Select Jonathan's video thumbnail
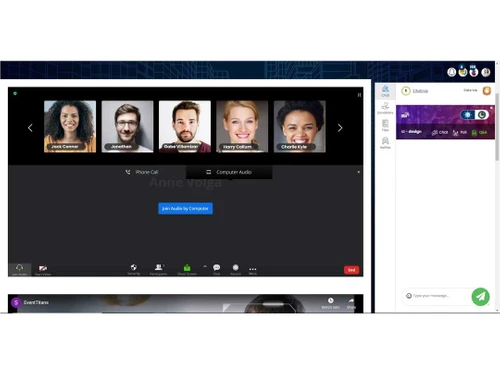Screen dimensions: 500x375 [127, 127]
